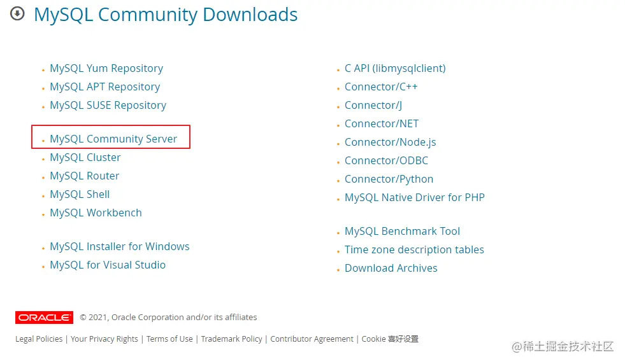The width and height of the screenshot is (625, 364).
Task: Open Connector/Python link
Action: click(389, 179)
